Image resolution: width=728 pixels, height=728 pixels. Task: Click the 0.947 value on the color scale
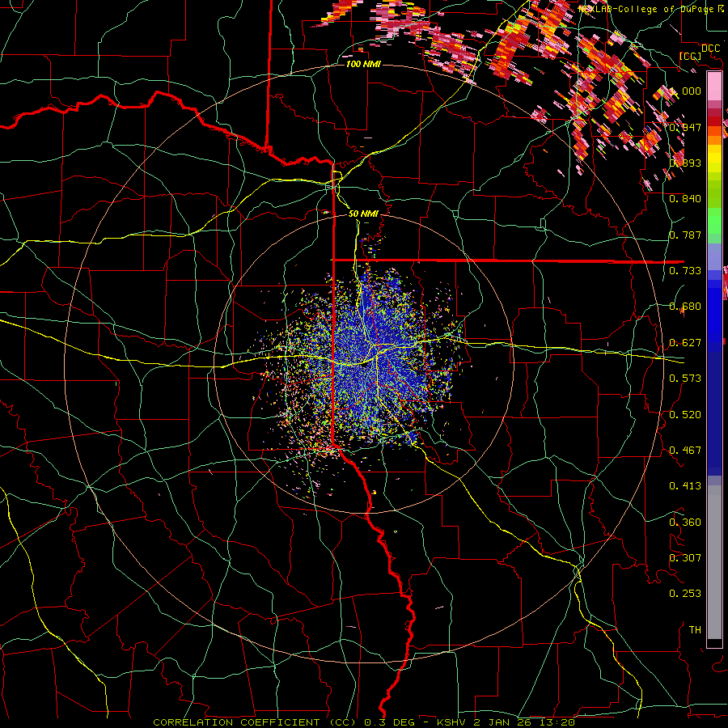tap(685, 127)
